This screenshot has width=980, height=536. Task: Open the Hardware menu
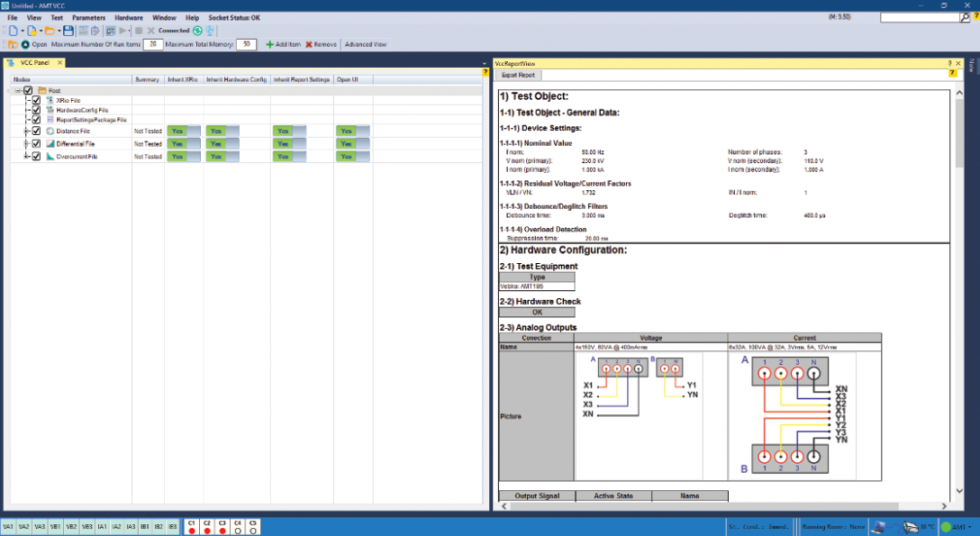click(129, 17)
